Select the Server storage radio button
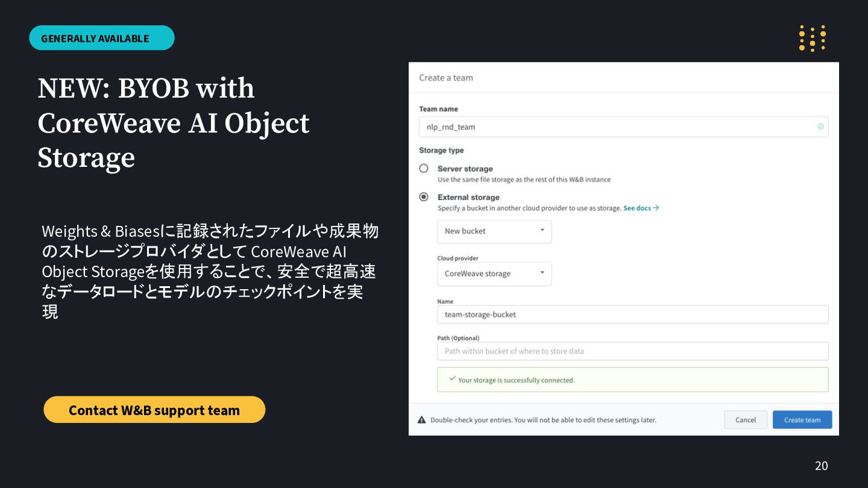Image resolution: width=868 pixels, height=488 pixels. click(x=424, y=169)
